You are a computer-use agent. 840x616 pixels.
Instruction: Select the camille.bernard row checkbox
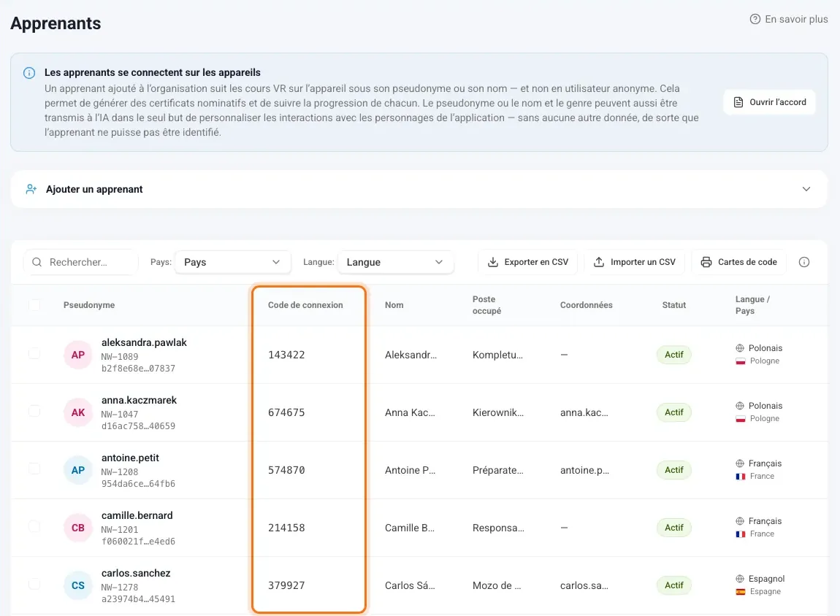click(x=34, y=526)
